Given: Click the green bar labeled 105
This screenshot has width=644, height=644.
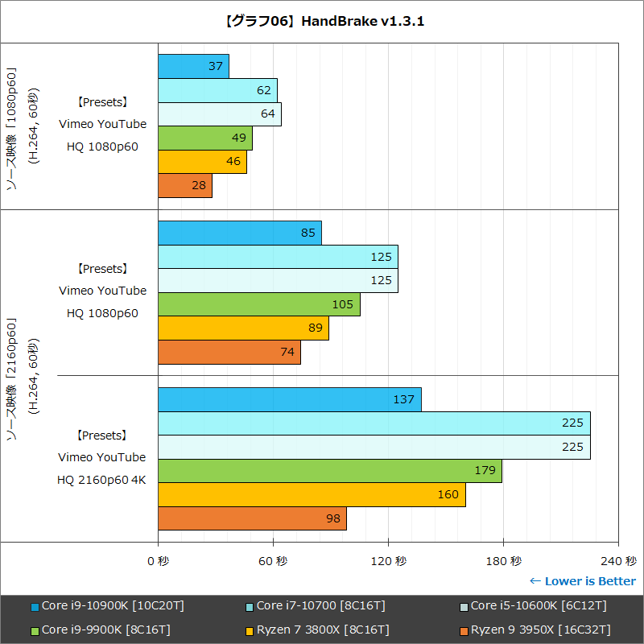Looking at the screenshot, I should point(259,304).
